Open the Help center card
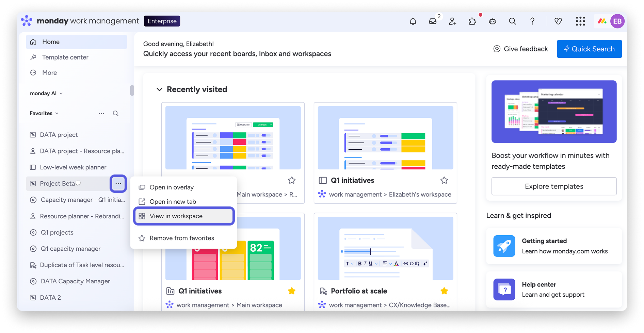This screenshot has width=644, height=333. tap(554, 289)
